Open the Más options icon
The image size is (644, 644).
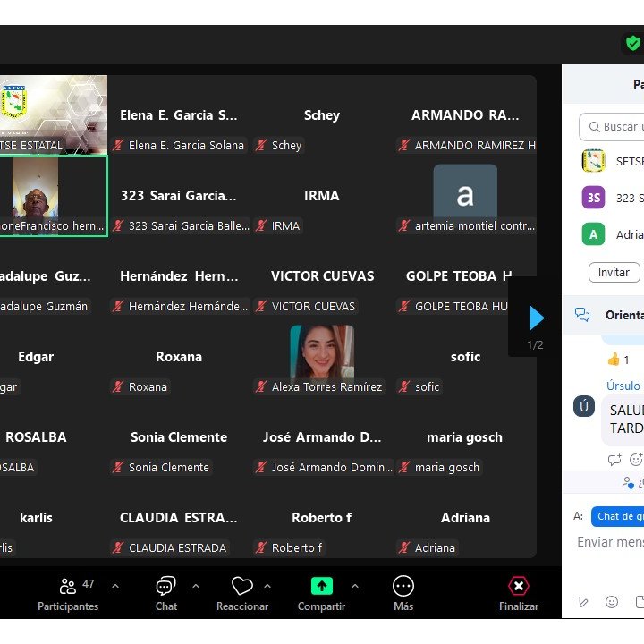[x=403, y=586]
